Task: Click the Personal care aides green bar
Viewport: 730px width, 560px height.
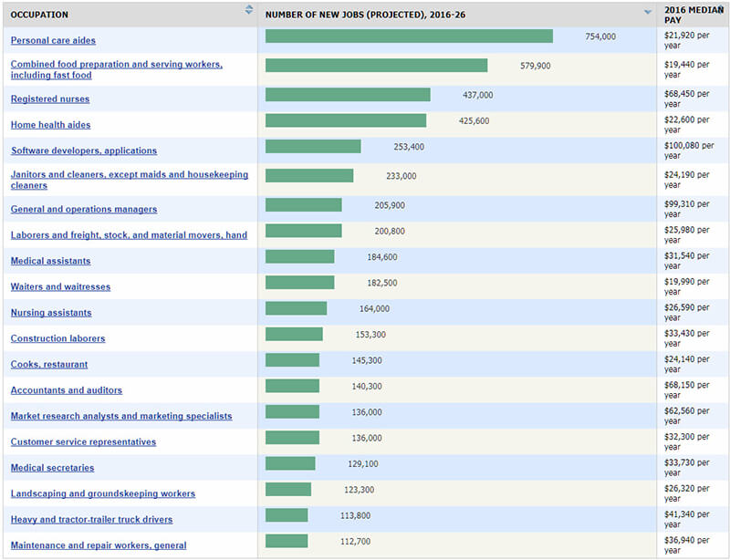Action: coord(409,36)
